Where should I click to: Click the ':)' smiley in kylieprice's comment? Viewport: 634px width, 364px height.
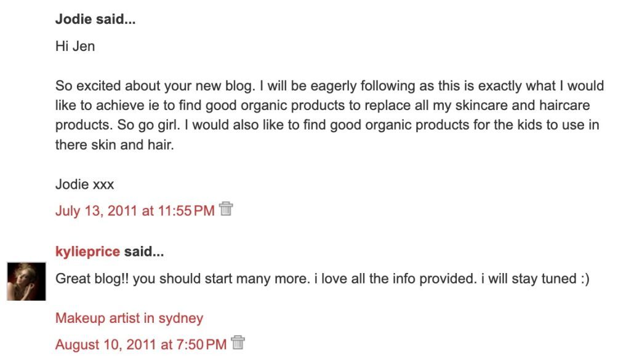coord(584,279)
